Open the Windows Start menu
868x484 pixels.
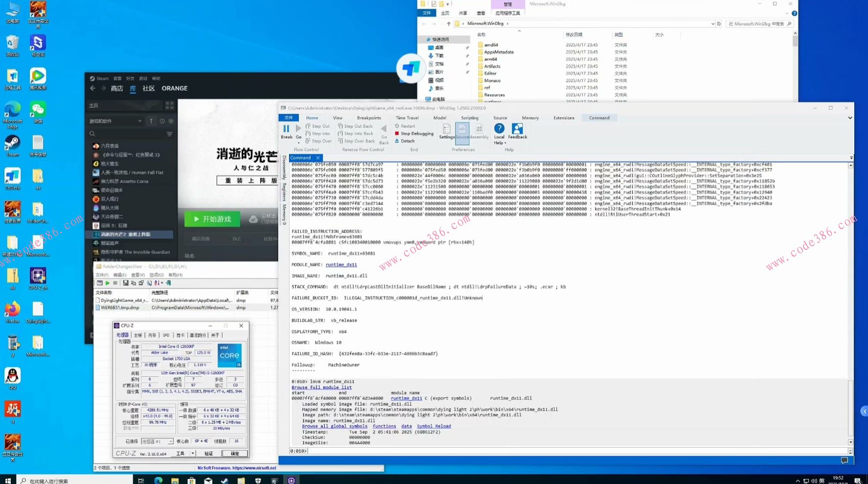pos(7,480)
